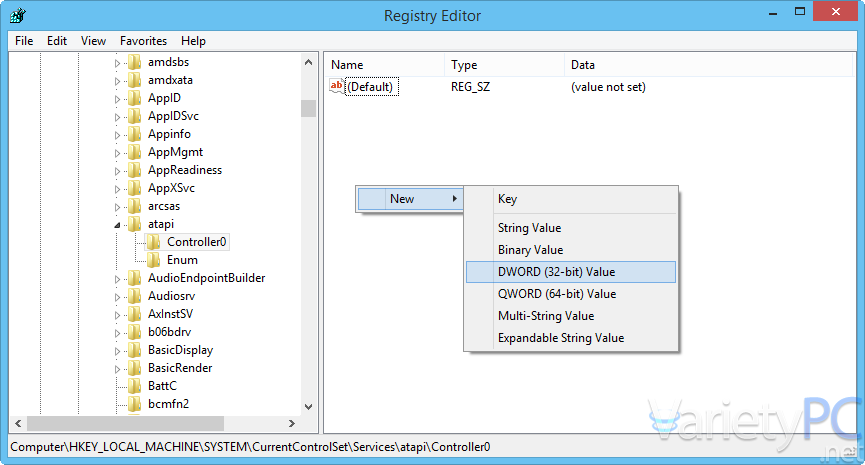Click the Name column header
Image resolution: width=865 pixels, height=465 pixels.
[x=347, y=65]
